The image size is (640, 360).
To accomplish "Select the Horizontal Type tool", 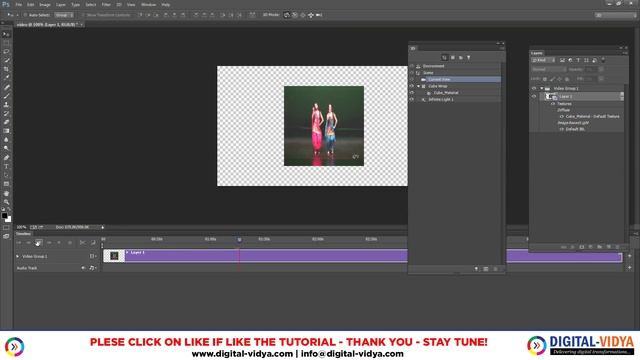I will click(6, 167).
